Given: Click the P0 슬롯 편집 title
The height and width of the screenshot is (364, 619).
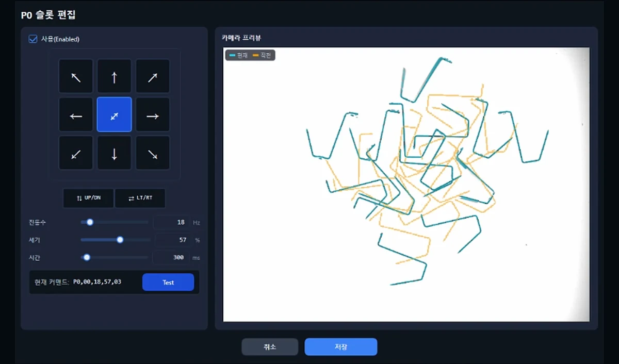Looking at the screenshot, I should click(48, 15).
